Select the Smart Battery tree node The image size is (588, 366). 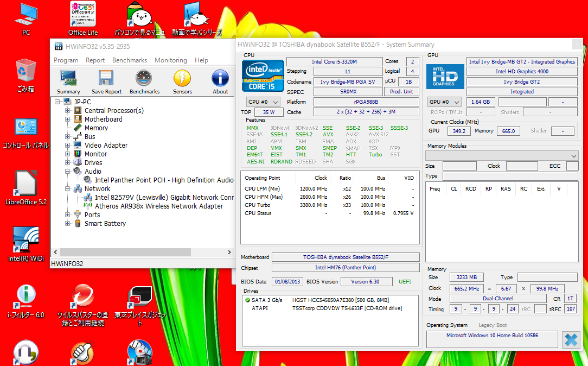tap(105, 223)
